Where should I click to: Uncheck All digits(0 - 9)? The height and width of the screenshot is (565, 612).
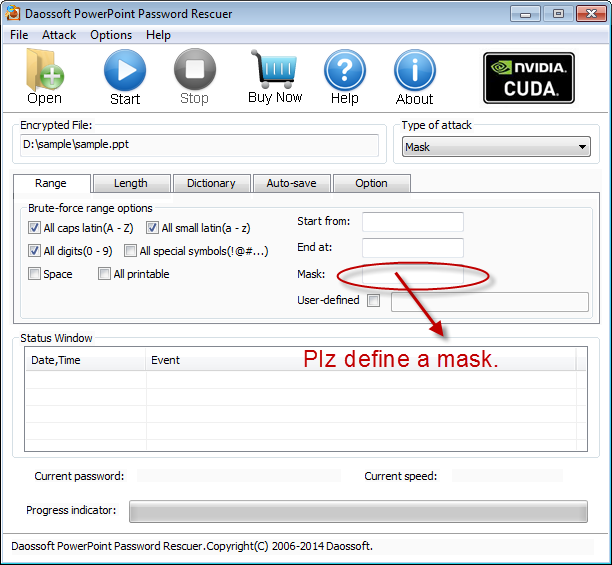click(x=34, y=251)
